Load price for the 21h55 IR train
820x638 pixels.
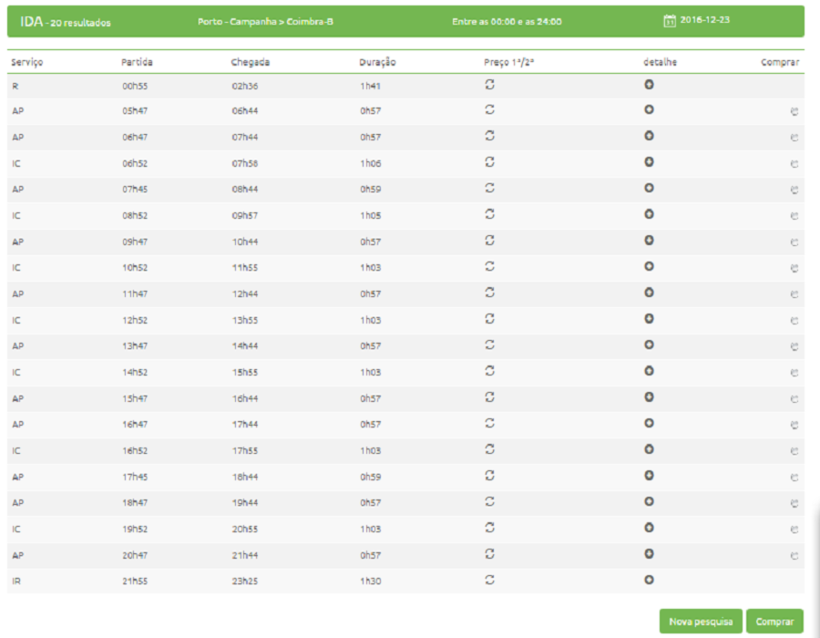click(x=490, y=579)
